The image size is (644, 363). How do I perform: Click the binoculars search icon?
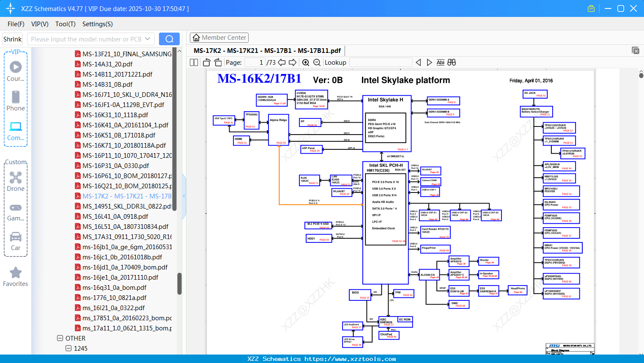tap(452, 63)
